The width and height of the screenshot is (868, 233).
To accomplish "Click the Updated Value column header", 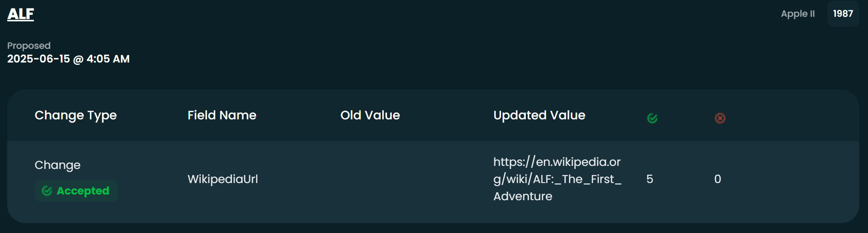I will pyautogui.click(x=539, y=115).
